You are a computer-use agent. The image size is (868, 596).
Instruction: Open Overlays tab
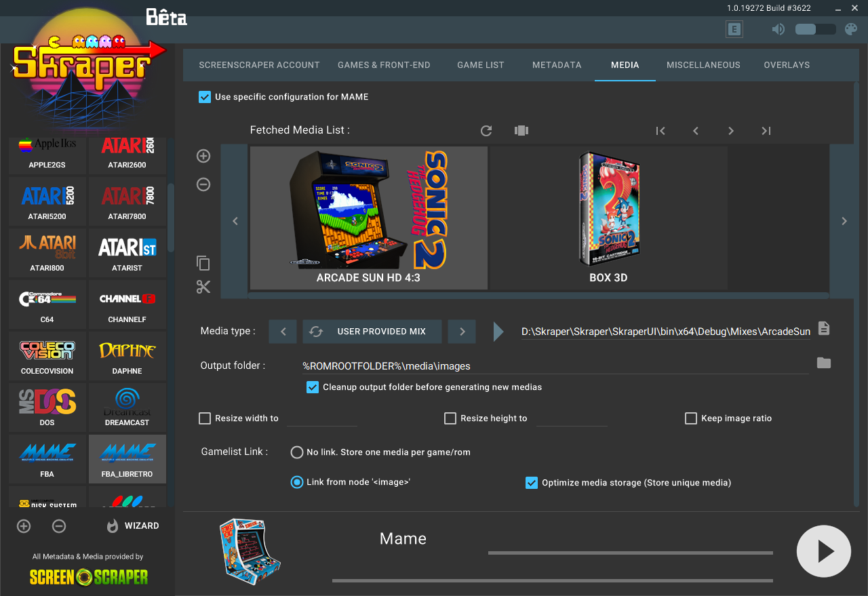coord(787,65)
